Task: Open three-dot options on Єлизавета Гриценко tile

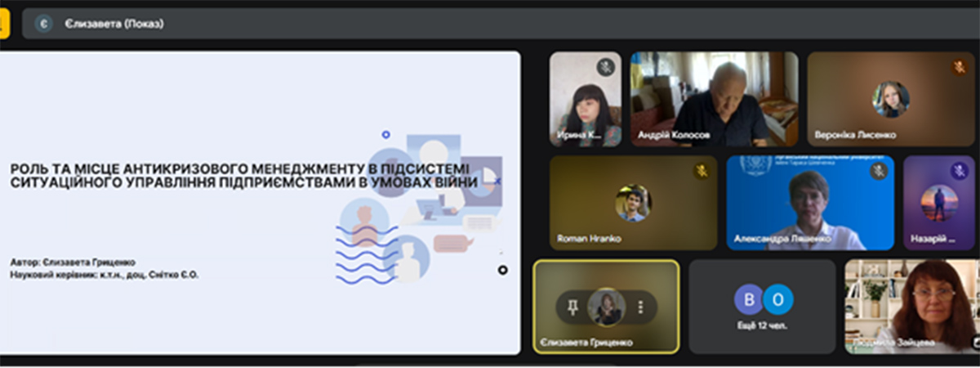Action: (640, 307)
